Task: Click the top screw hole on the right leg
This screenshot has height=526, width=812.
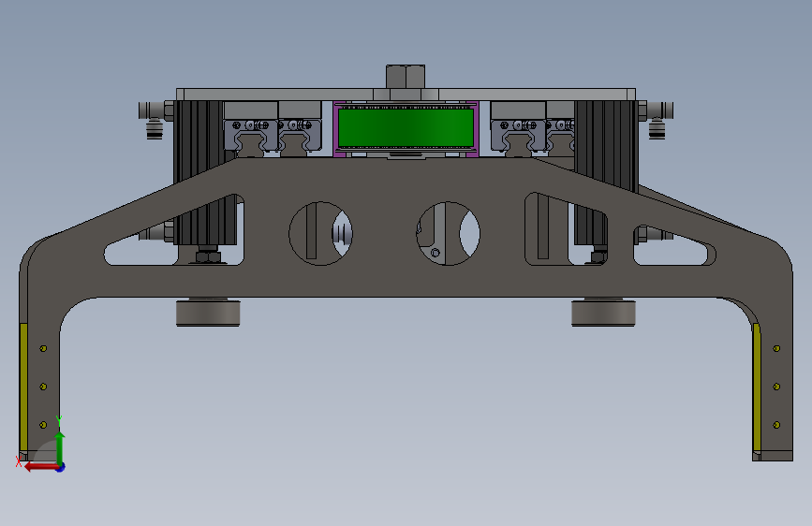Action: point(776,348)
